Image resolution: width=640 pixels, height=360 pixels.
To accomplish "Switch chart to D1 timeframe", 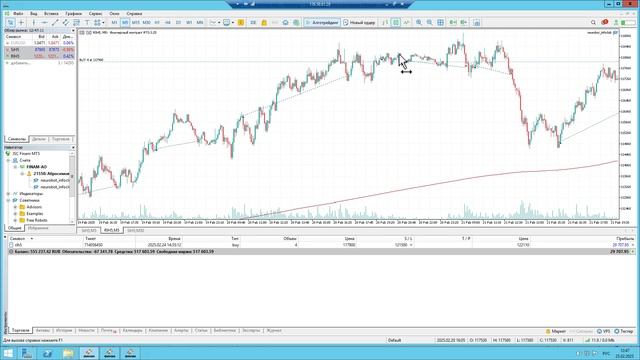I will pyautogui.click(x=178, y=22).
